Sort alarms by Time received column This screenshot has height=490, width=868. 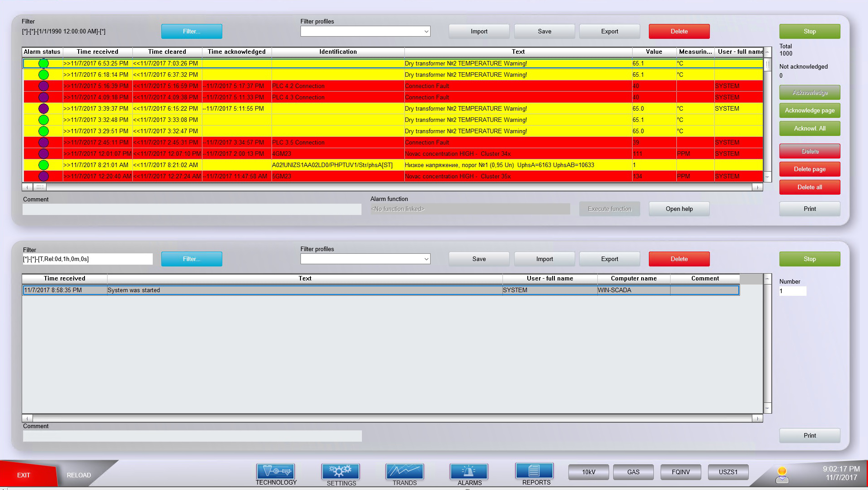[97, 52]
